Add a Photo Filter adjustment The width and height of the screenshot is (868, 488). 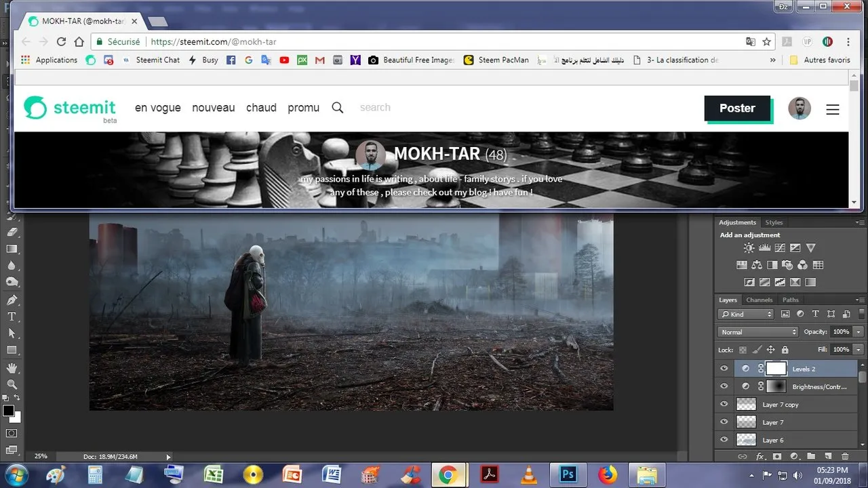point(787,265)
